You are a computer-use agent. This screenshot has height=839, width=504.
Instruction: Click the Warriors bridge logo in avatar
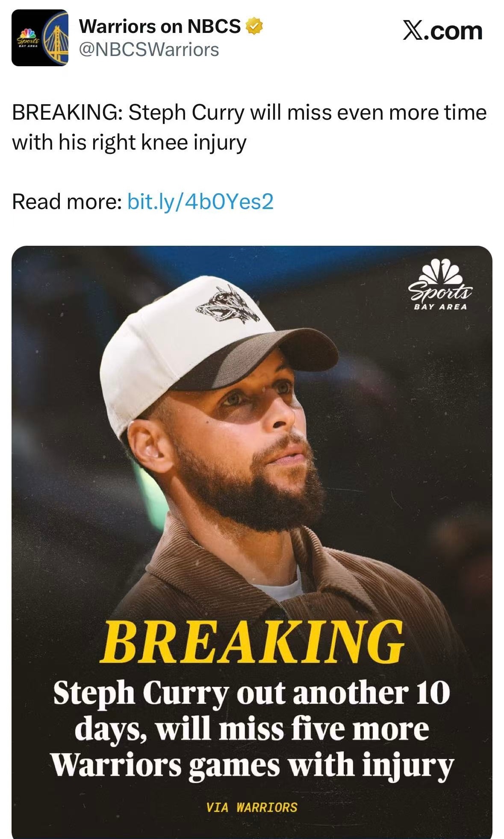point(56,40)
